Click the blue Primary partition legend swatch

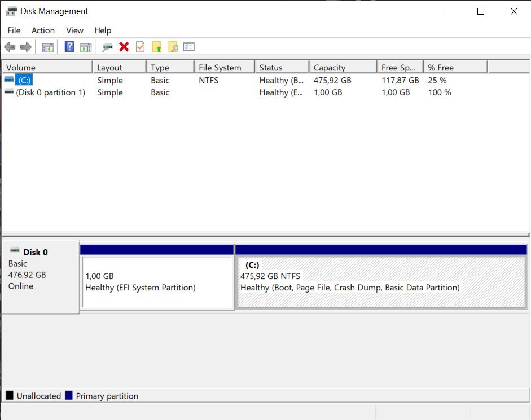point(69,395)
